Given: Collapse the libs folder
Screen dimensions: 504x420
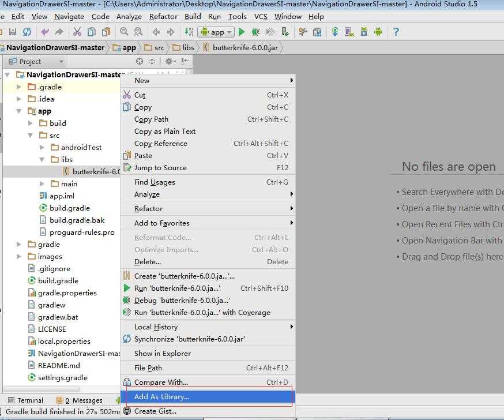Looking at the screenshot, I should click(x=42, y=159).
